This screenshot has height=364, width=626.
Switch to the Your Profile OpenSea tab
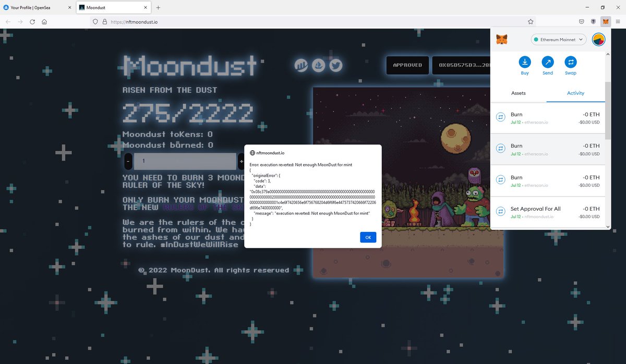pyautogui.click(x=38, y=8)
